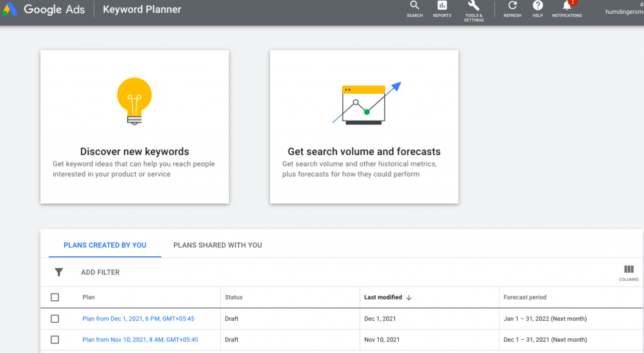
Task: Open the Search magnifier tool
Action: point(414,5)
